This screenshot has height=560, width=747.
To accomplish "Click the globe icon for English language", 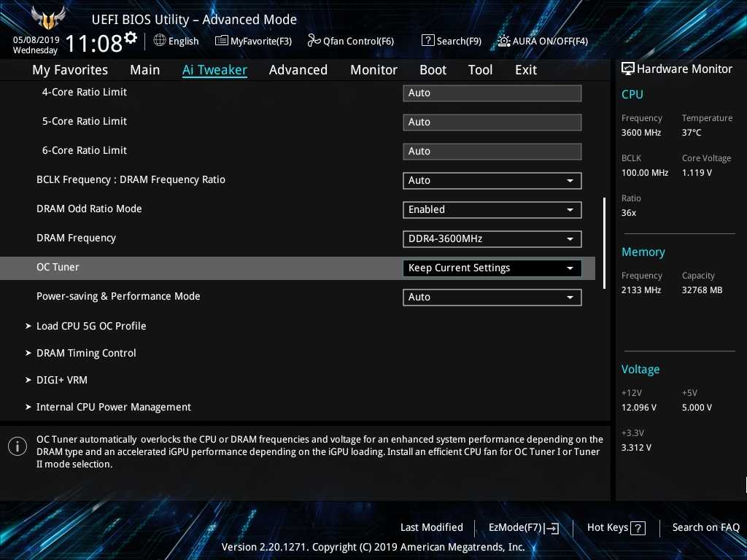I will click(x=160, y=41).
